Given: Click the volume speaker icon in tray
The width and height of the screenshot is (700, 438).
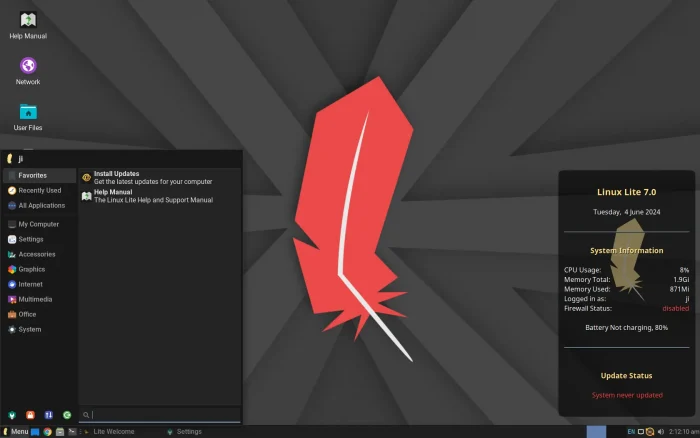Looking at the screenshot, I should [x=661, y=431].
